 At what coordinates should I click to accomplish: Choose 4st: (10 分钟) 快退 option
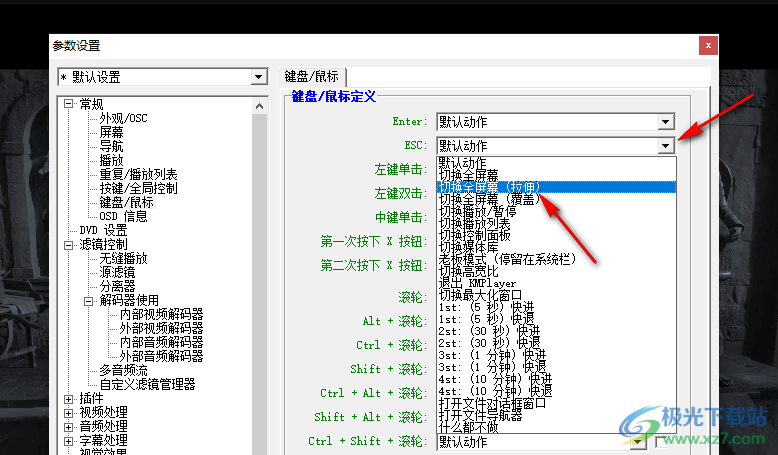[556, 391]
